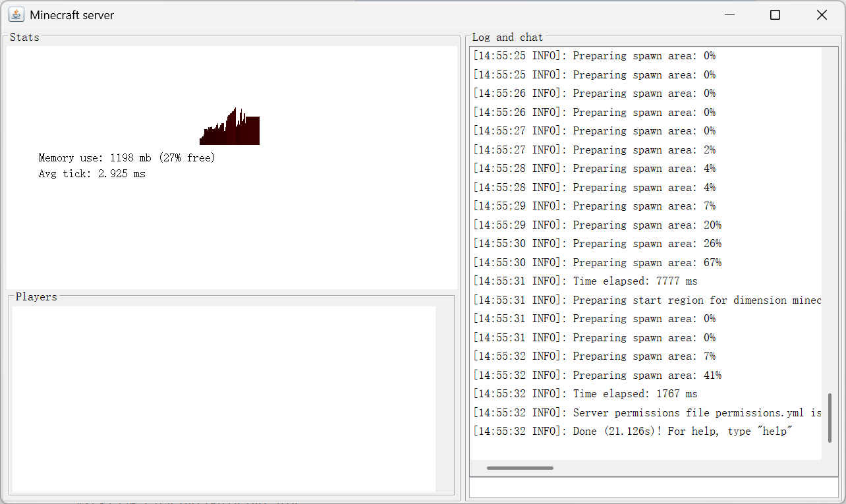
Task: Click the memory usage graph
Action: (229, 126)
